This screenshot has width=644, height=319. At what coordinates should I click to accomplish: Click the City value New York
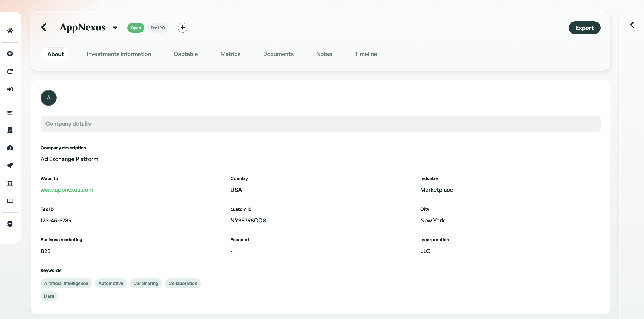pyautogui.click(x=432, y=220)
